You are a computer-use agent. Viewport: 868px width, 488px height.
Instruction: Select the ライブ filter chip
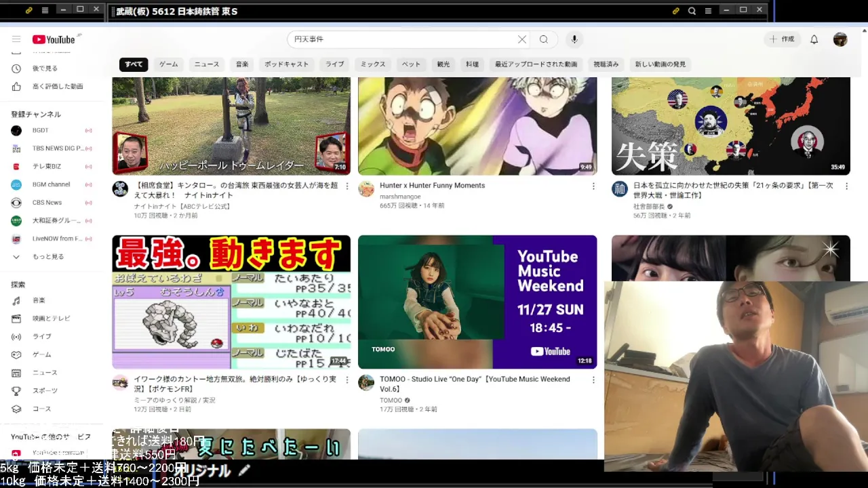point(334,64)
